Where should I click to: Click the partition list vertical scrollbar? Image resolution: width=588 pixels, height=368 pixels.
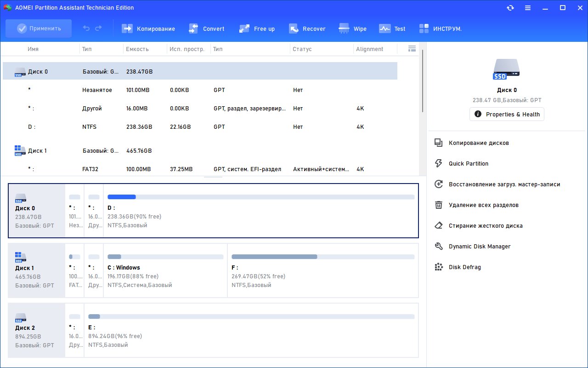(422, 80)
